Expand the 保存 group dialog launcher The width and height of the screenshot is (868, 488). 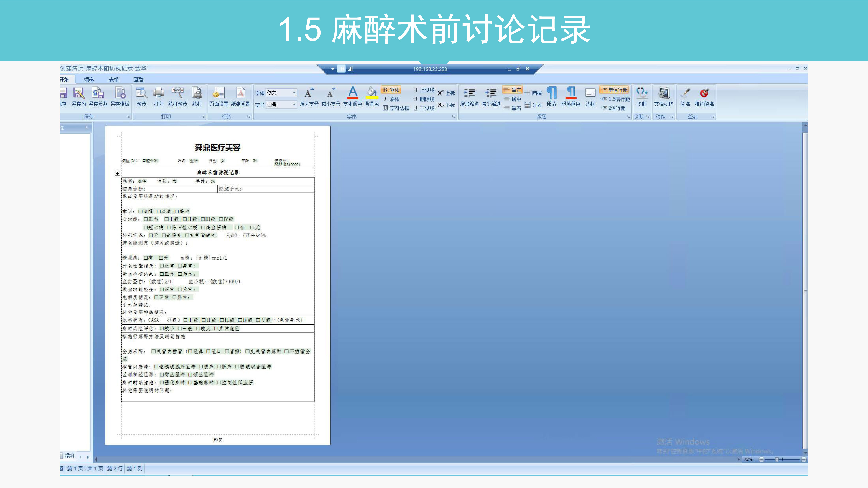click(128, 116)
